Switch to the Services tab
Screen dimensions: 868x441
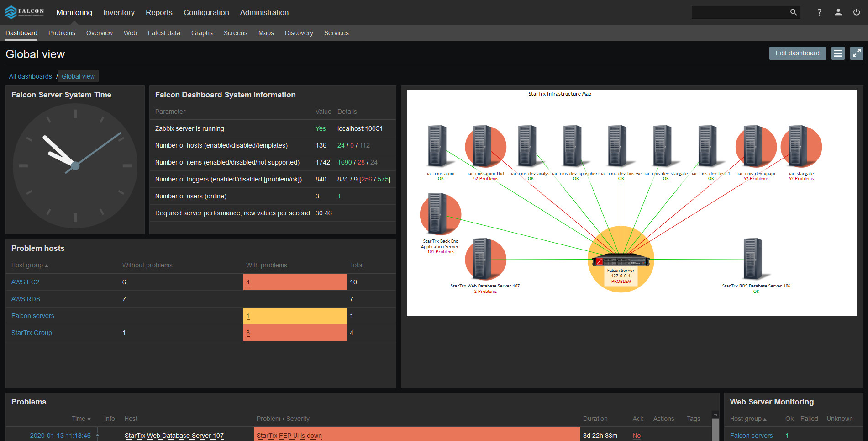(337, 33)
